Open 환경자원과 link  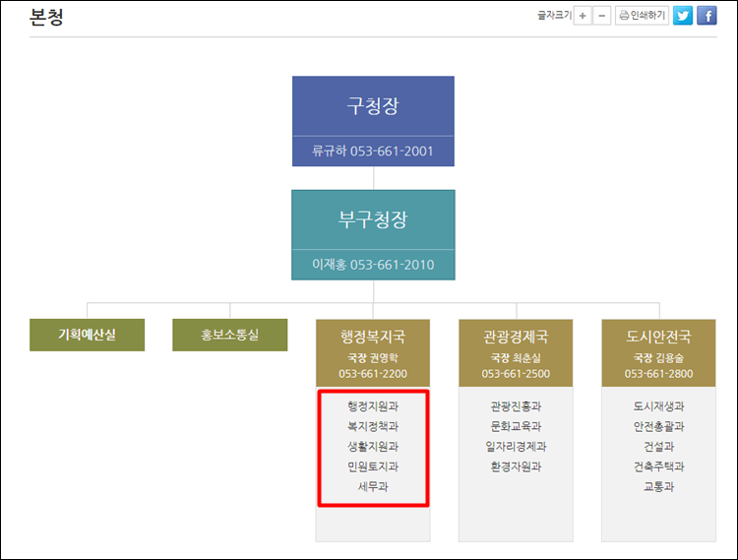(x=516, y=467)
